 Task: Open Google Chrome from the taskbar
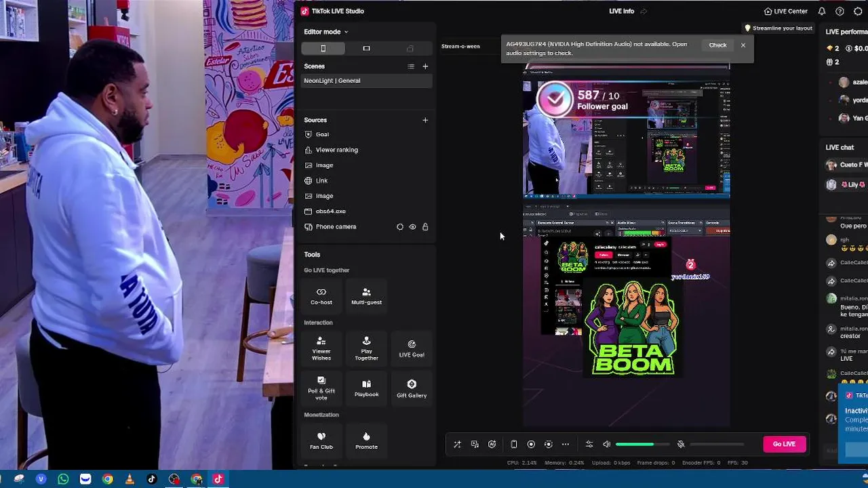pyautogui.click(x=107, y=479)
